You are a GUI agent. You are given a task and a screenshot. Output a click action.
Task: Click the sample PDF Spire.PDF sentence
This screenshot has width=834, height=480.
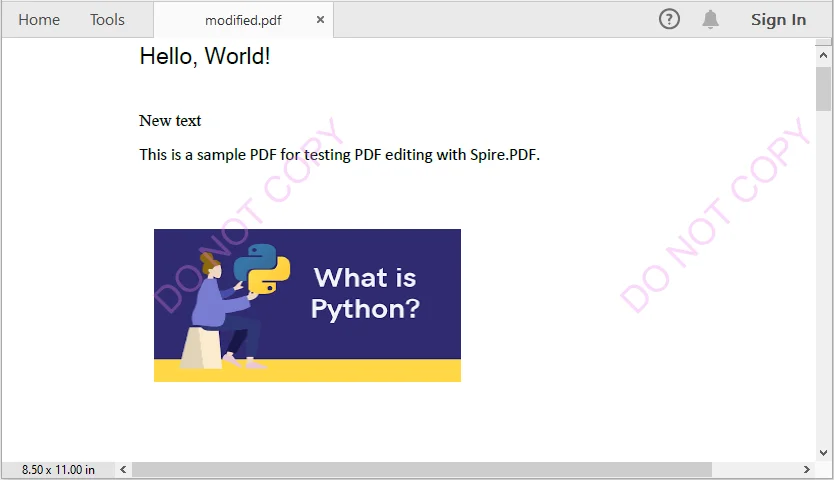[339, 154]
